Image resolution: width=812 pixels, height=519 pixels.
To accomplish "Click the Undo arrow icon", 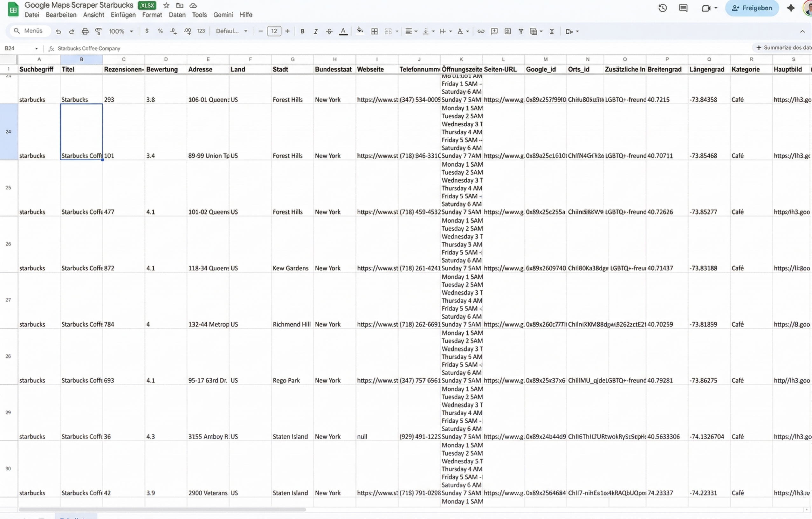I will (x=58, y=31).
